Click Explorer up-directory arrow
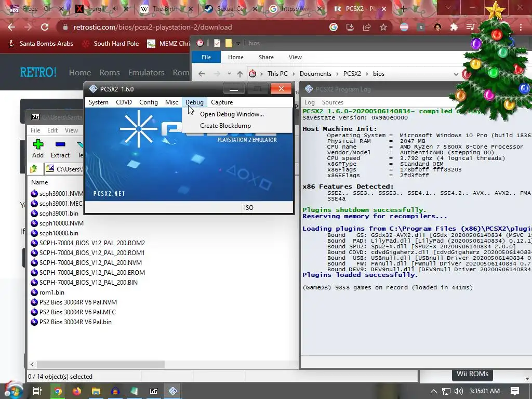This screenshot has width=532, height=399. 240,74
